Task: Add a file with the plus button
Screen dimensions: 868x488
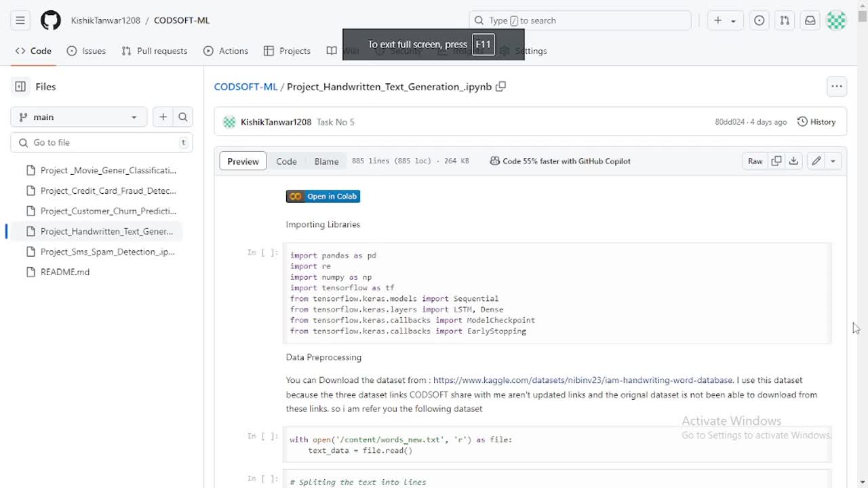Action: (163, 117)
